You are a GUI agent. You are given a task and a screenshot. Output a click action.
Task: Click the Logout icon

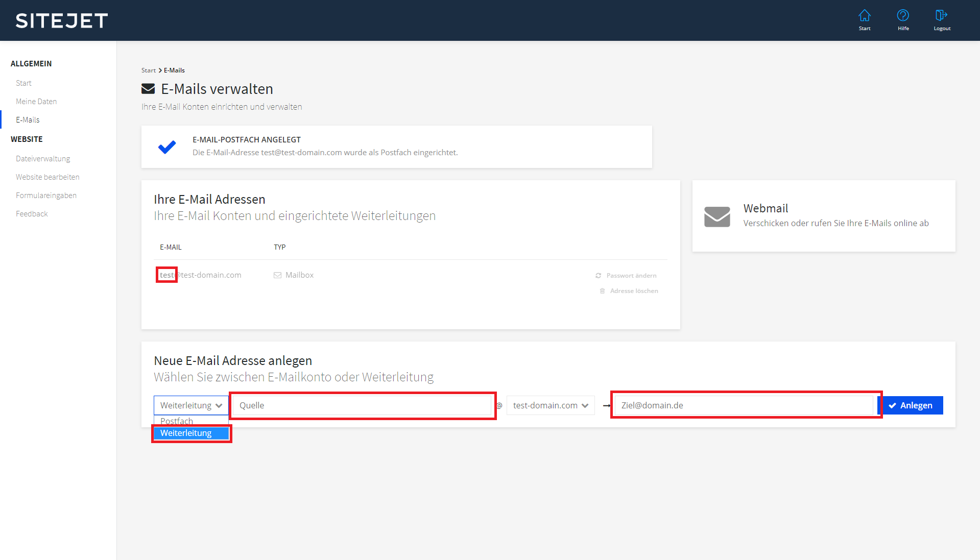pyautogui.click(x=942, y=19)
